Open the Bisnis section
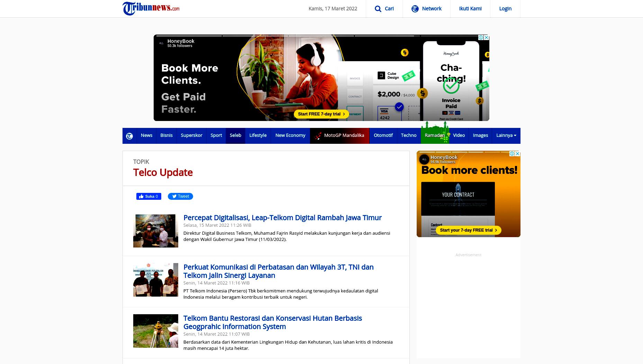 tap(166, 136)
